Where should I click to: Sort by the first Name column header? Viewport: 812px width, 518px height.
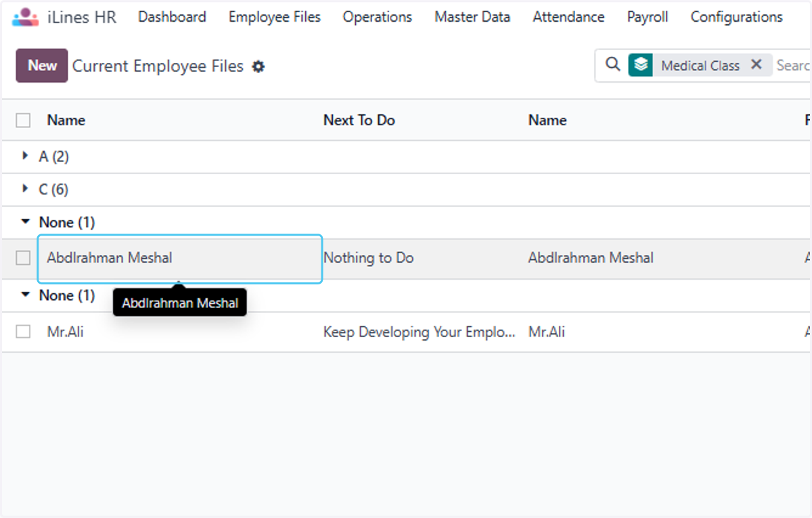click(66, 121)
